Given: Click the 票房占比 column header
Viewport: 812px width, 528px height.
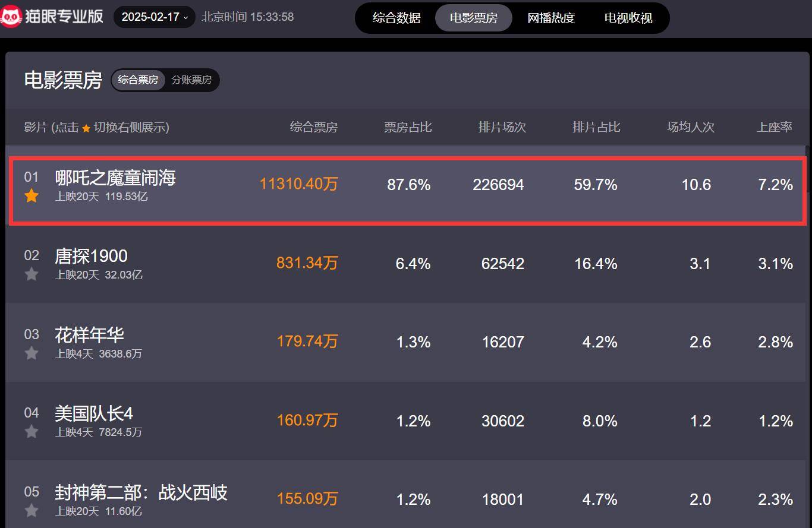Looking at the screenshot, I should click(x=408, y=127).
